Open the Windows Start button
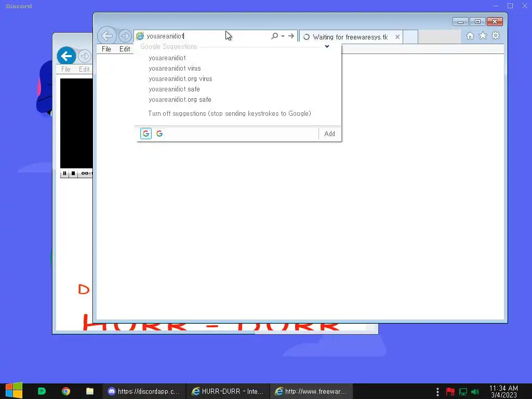The image size is (532, 399). (x=14, y=391)
